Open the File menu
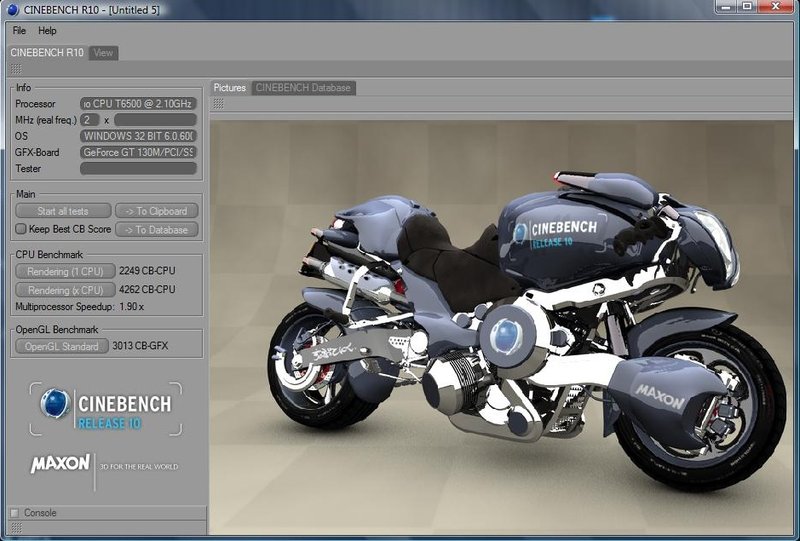 19,31
